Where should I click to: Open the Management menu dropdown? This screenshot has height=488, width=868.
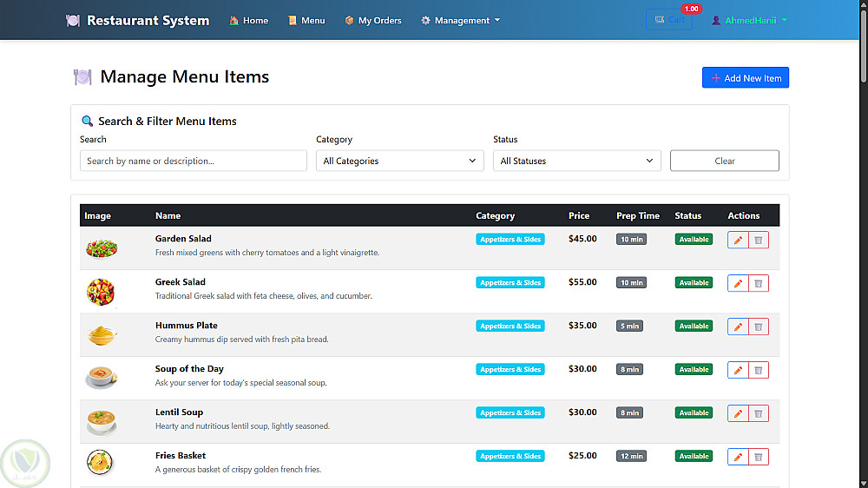461,20
